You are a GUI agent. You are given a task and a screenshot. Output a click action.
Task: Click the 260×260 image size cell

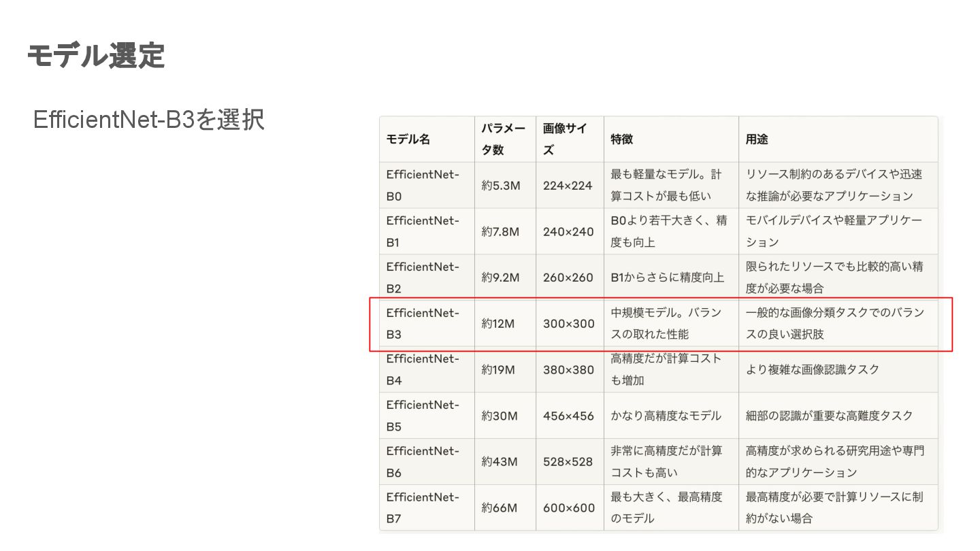568,278
